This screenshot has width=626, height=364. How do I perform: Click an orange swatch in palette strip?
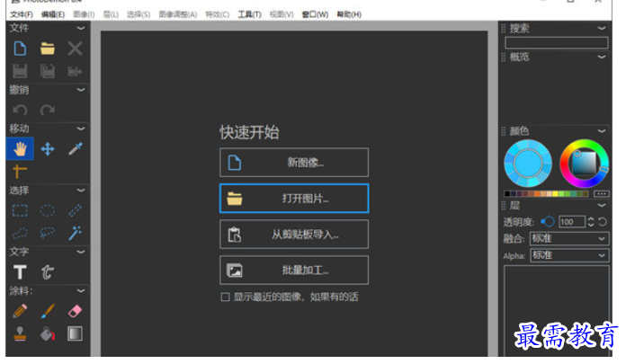(x=538, y=194)
